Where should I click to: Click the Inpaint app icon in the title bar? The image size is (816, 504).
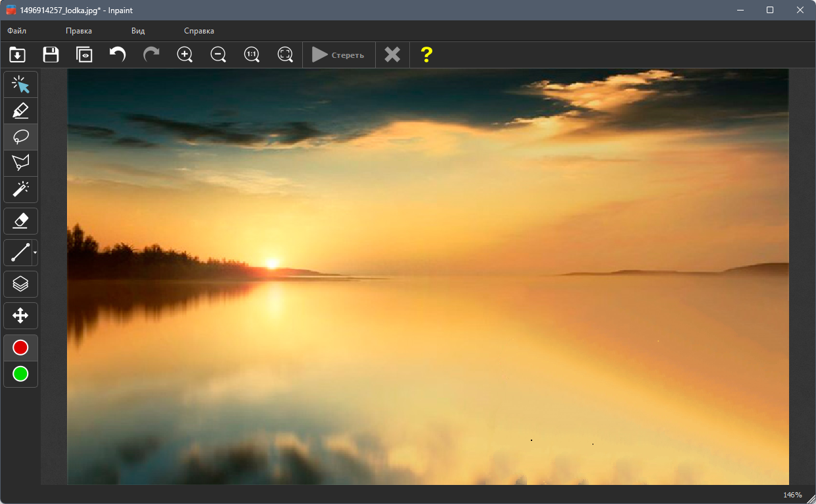click(x=11, y=10)
